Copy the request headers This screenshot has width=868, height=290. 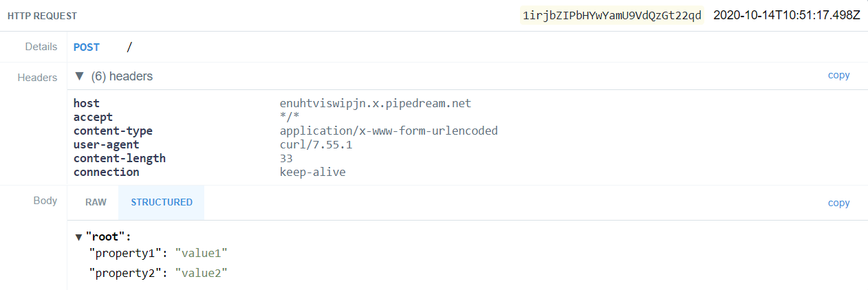click(838, 76)
